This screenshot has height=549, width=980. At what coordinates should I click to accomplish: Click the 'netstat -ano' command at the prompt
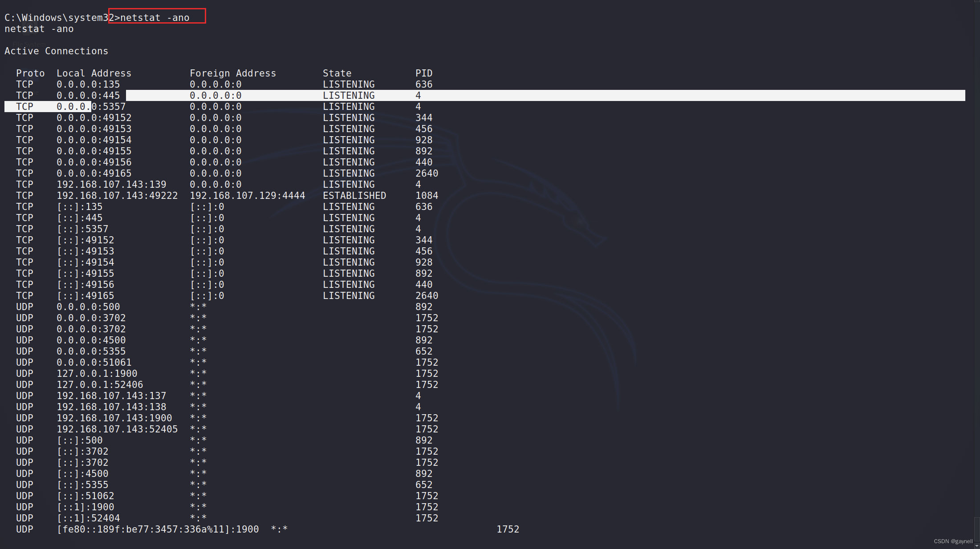155,18
